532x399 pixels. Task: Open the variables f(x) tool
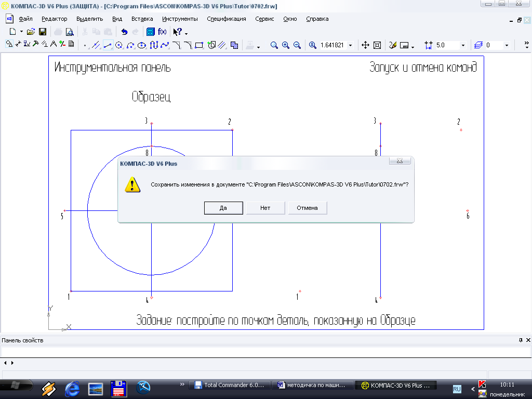pos(162,32)
